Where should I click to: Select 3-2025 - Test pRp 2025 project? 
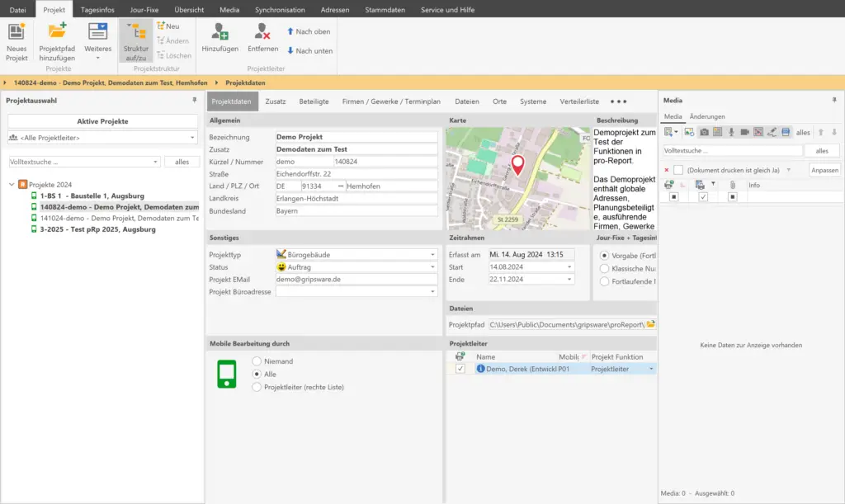[x=97, y=229]
